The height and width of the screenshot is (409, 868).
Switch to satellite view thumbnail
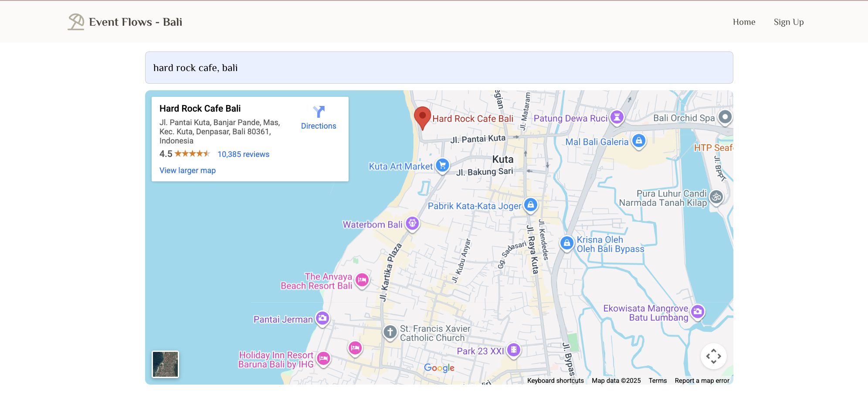[165, 364]
